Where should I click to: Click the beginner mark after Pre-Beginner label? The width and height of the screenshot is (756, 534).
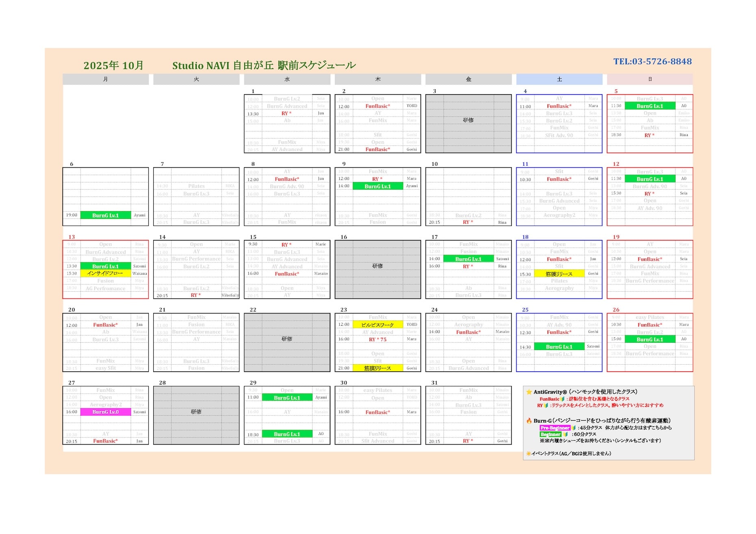[x=574, y=428]
